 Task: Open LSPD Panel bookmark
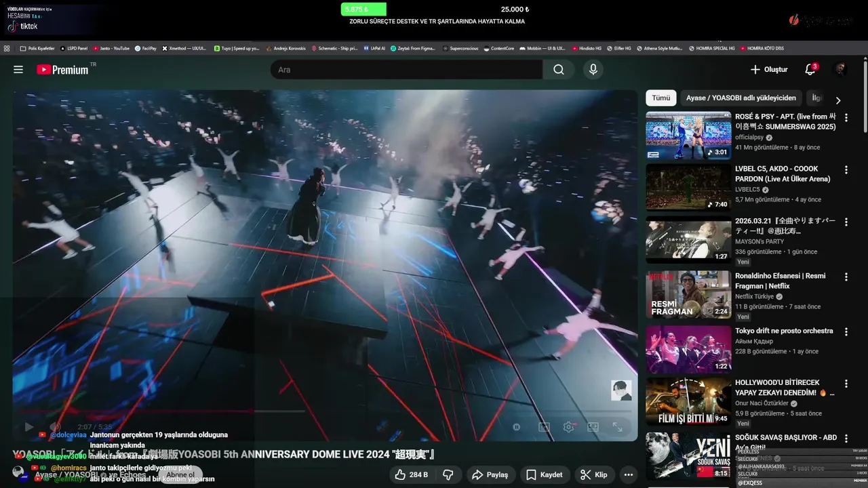[74, 48]
